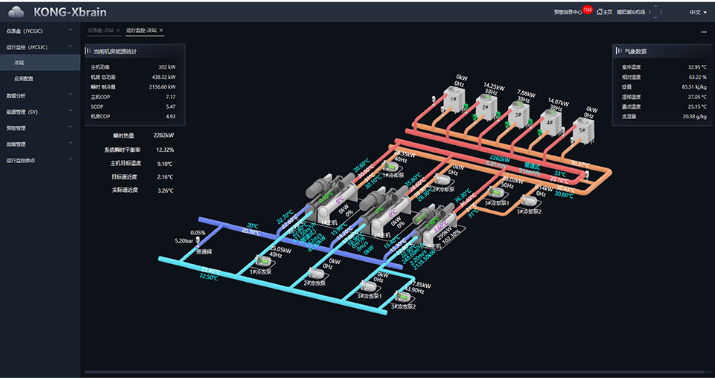Click the tab options ellipsis button

coord(703,32)
